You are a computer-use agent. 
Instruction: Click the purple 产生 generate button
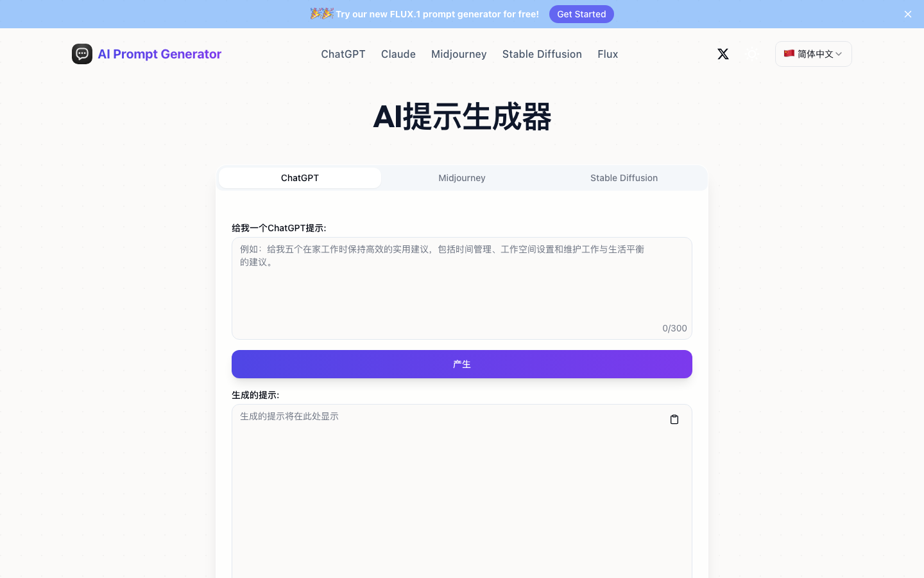(462, 364)
